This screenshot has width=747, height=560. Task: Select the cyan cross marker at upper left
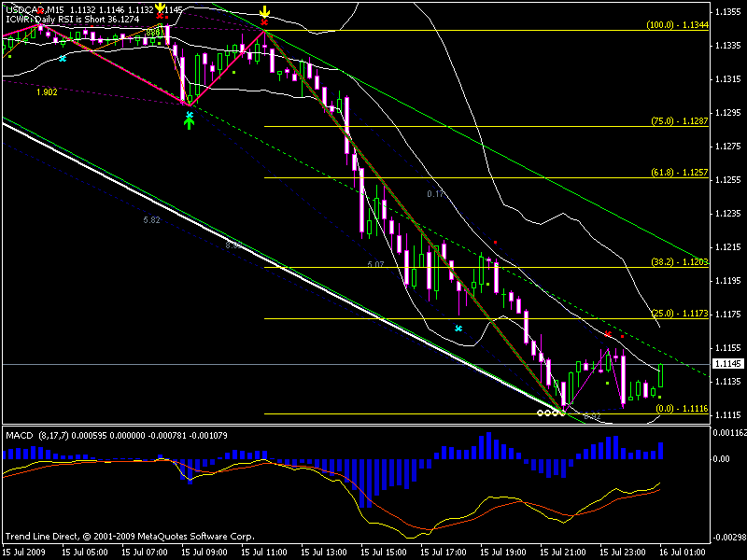click(63, 59)
